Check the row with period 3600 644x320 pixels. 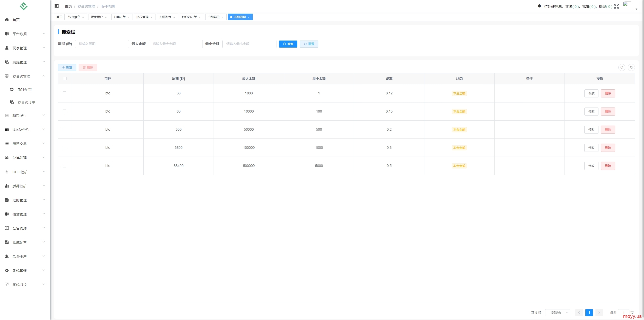(64, 148)
